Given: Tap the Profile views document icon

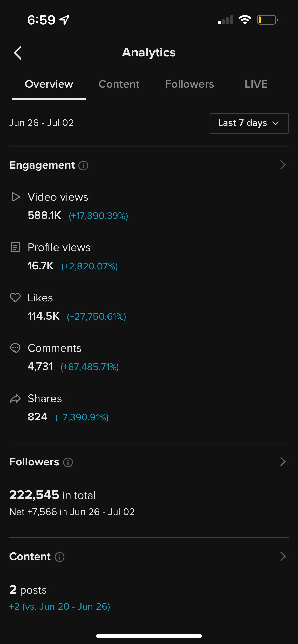Looking at the screenshot, I should point(15,247).
